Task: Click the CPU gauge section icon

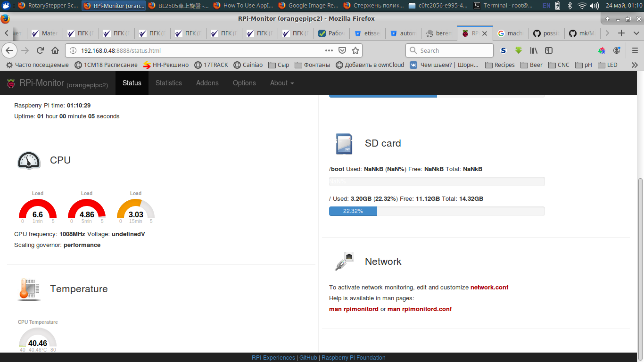Action: pyautogui.click(x=29, y=160)
